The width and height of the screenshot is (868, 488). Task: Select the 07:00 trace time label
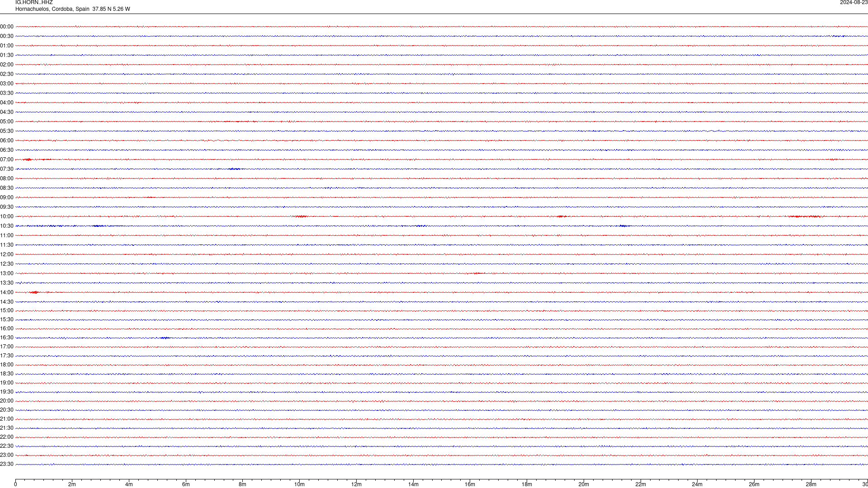tap(7, 160)
